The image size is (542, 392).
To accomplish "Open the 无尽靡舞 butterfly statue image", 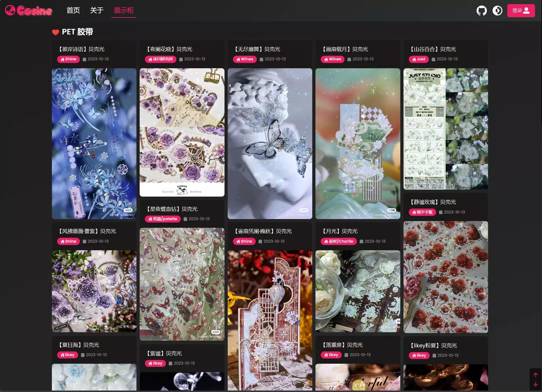I will coord(270,143).
